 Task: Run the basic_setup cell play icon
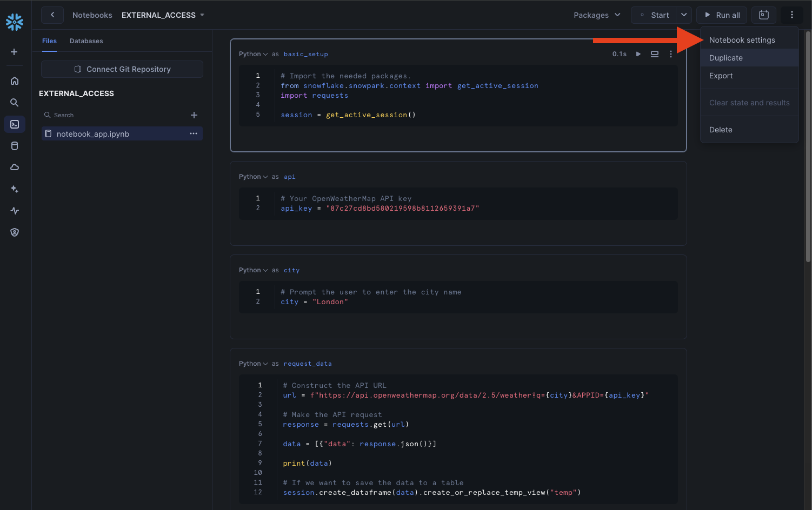[638, 54]
